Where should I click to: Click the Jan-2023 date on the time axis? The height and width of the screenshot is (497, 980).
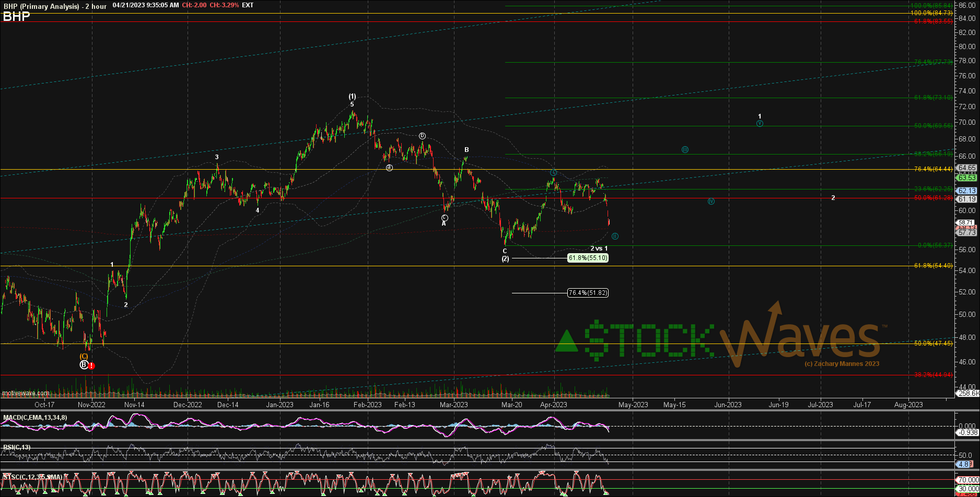tap(279, 405)
